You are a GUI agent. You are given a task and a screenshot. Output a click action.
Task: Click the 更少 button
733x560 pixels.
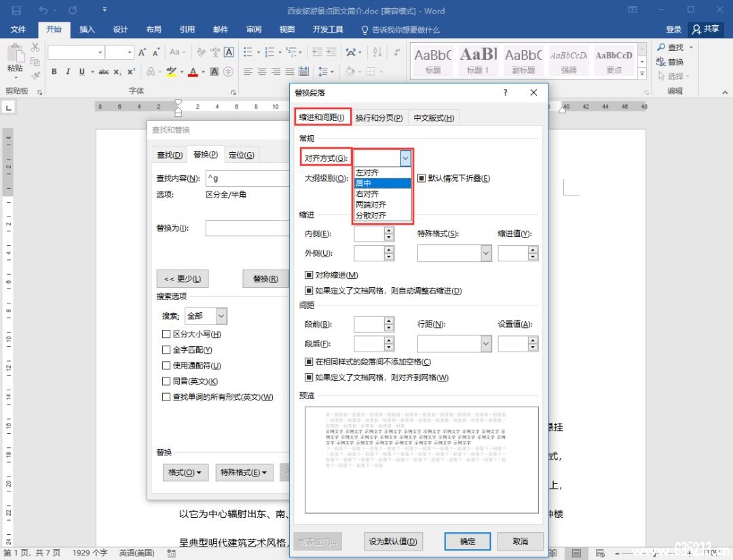pyautogui.click(x=183, y=278)
